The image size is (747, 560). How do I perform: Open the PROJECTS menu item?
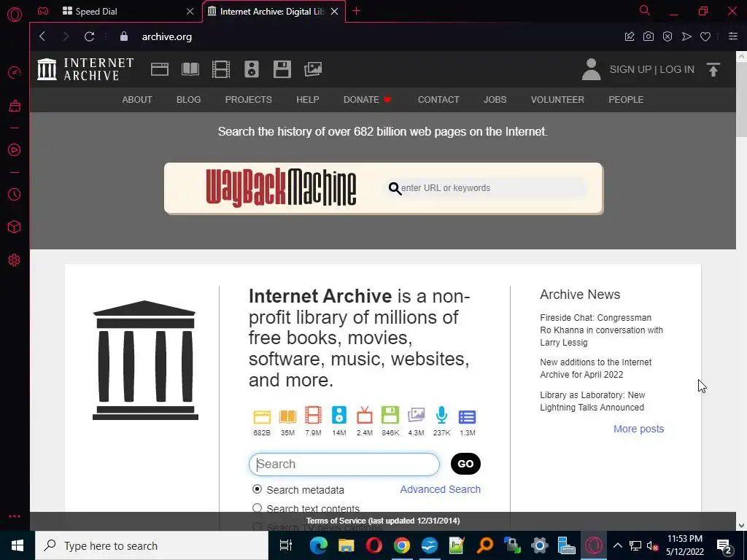(249, 99)
